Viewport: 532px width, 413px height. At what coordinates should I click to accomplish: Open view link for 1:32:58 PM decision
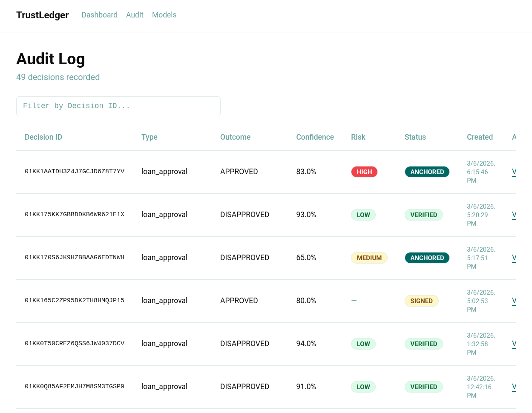[x=514, y=344]
